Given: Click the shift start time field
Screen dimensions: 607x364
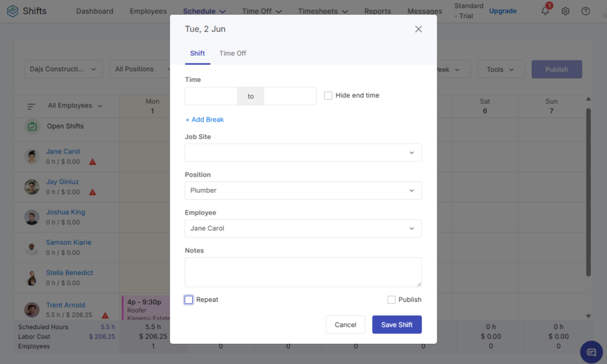Looking at the screenshot, I should pos(211,96).
